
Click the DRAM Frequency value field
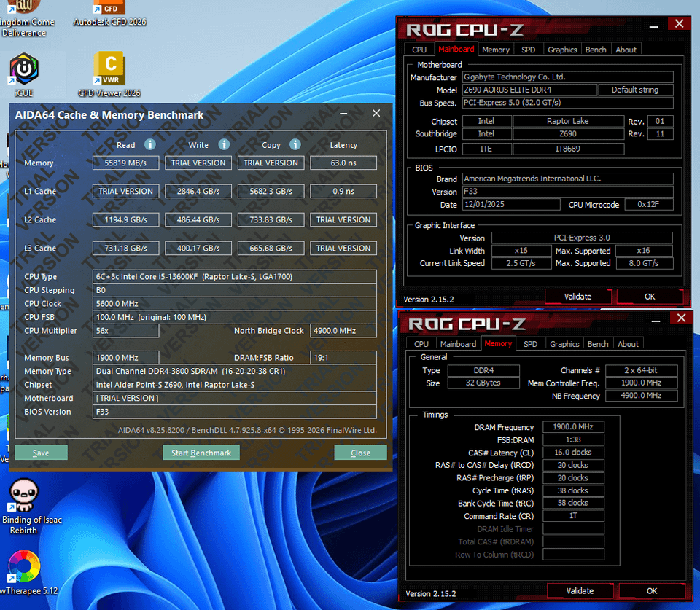tap(573, 427)
